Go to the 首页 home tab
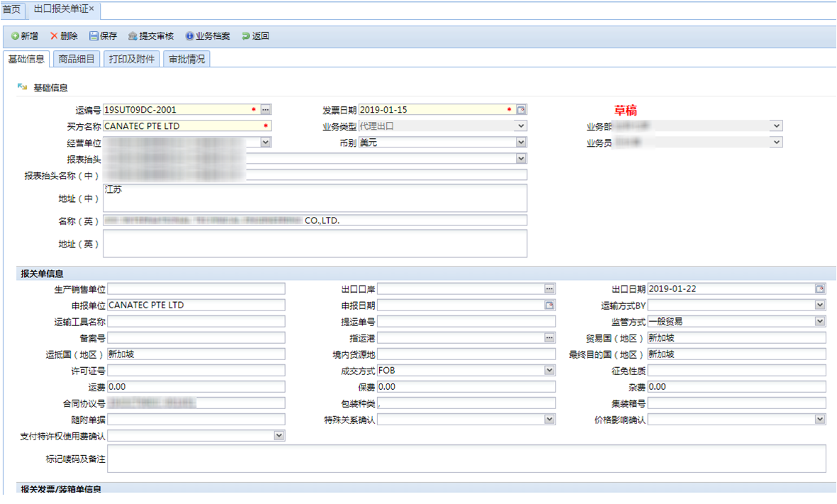This screenshot has width=837, height=504. pos(12,10)
